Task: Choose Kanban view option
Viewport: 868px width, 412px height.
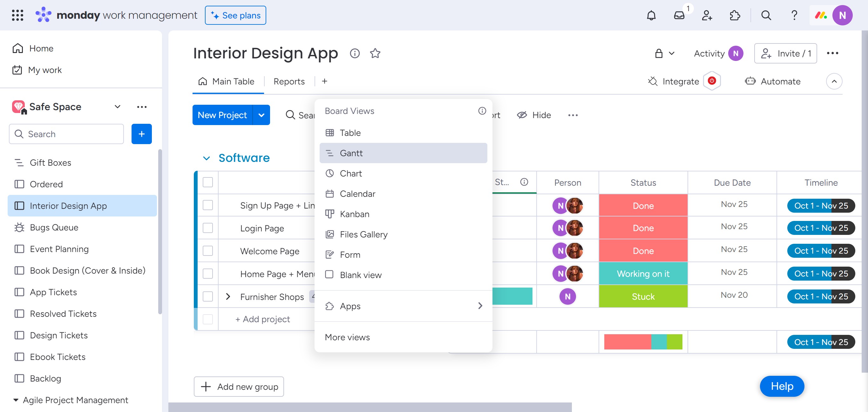Action: coord(354,214)
